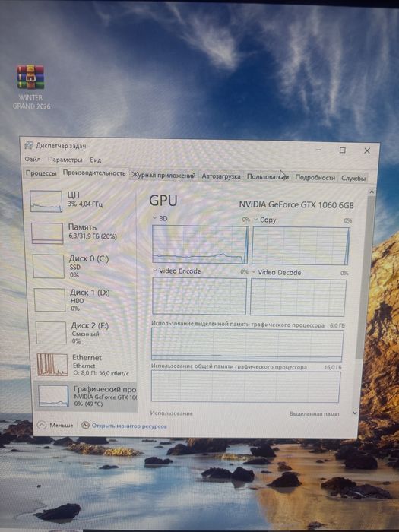Open the Вид menu

(95, 160)
